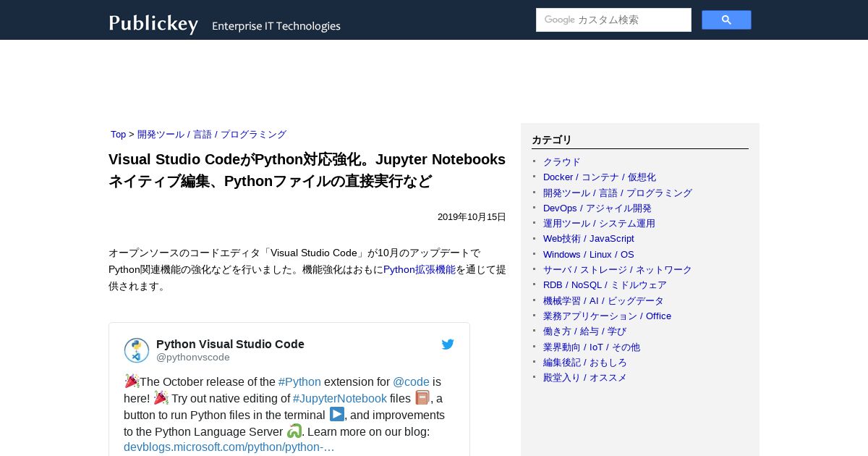Open the @code mention in tweet
The image size is (868, 456).
pyautogui.click(x=411, y=381)
